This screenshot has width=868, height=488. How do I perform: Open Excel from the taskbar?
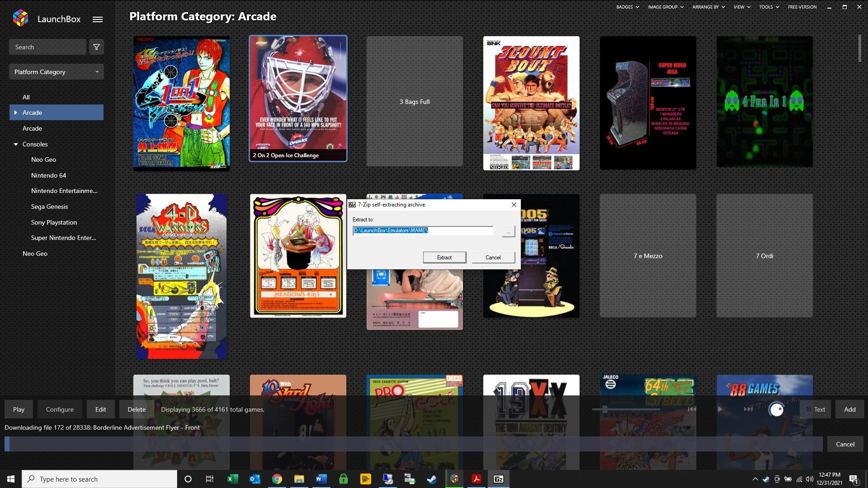point(232,479)
